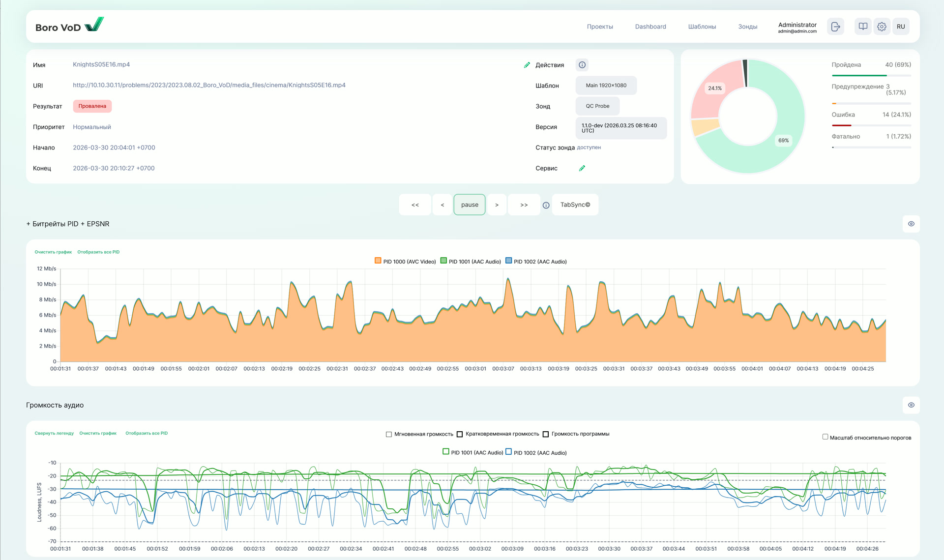Go to Шаблоны menu item

click(702, 27)
